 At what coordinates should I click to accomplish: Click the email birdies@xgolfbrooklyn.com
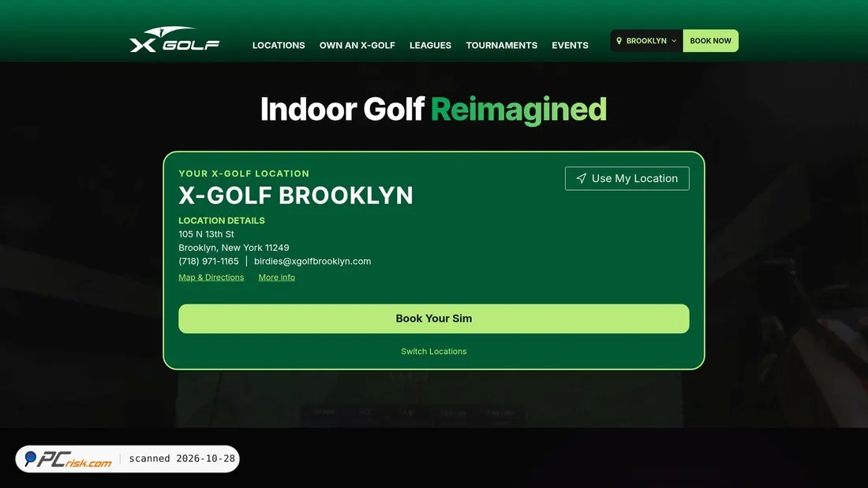pyautogui.click(x=312, y=261)
